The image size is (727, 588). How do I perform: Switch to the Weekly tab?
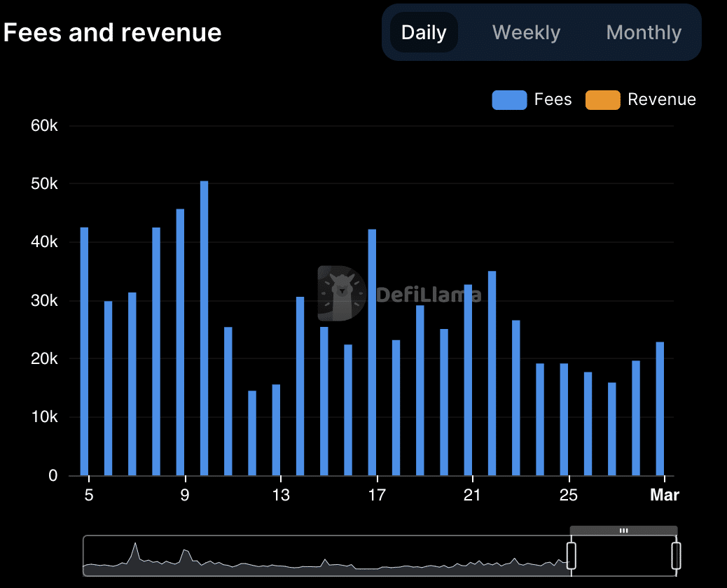pyautogui.click(x=526, y=33)
